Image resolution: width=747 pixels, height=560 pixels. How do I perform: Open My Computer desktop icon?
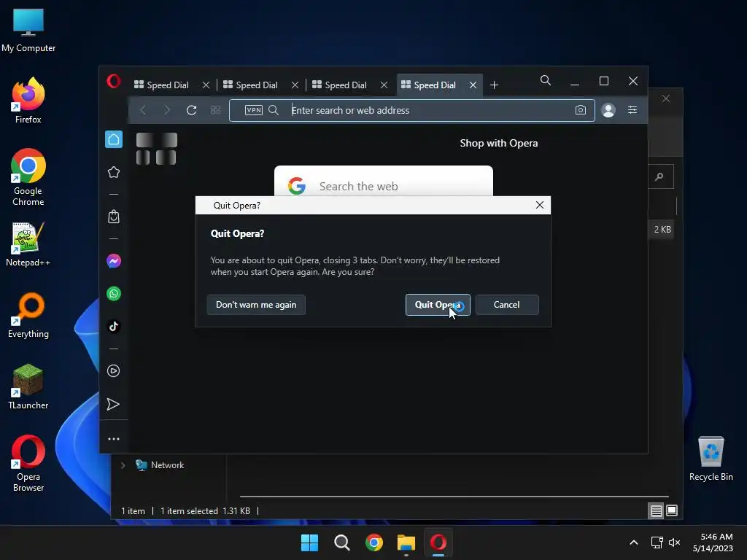point(28,31)
